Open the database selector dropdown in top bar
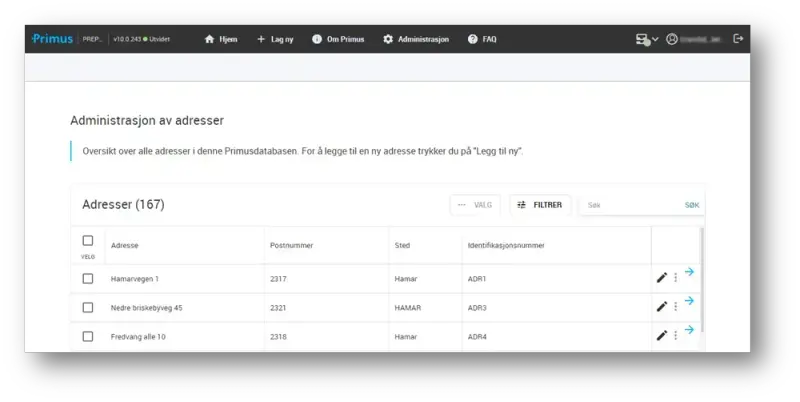800x402 pixels. [647, 39]
